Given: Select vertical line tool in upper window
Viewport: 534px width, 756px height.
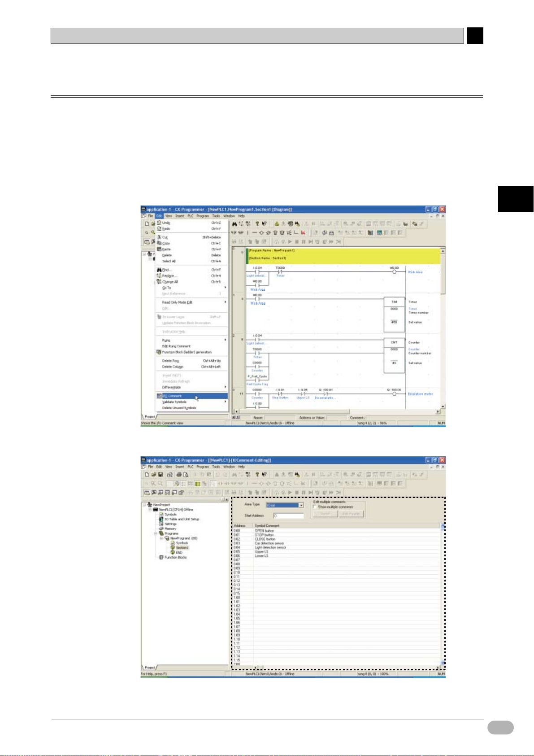Looking at the screenshot, I should (x=247, y=232).
